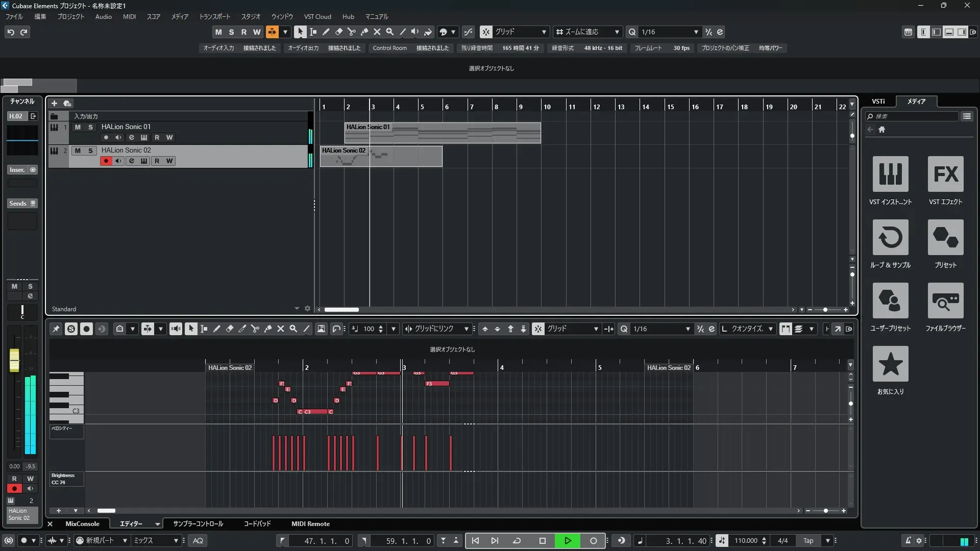
Task: Select the Eraser tool in main toolbar
Action: click(x=338, y=32)
